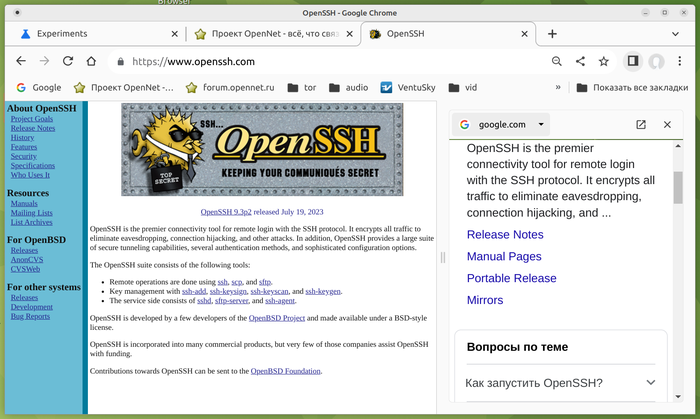
Task: Bookmark this page with the star icon
Action: click(x=604, y=61)
